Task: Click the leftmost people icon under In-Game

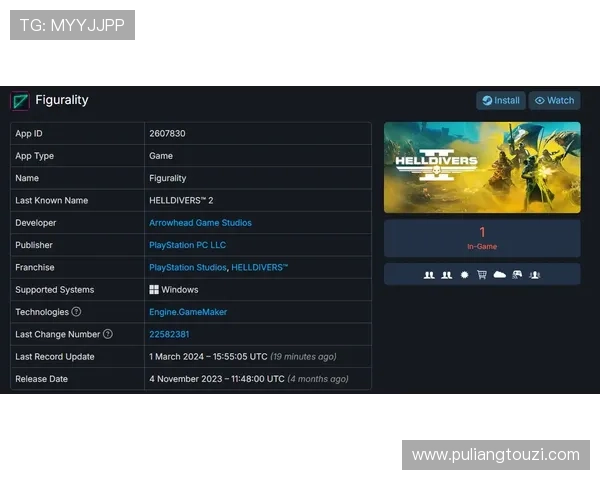Action: pos(429,275)
